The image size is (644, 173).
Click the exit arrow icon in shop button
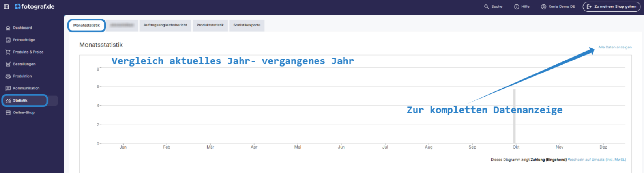589,7
